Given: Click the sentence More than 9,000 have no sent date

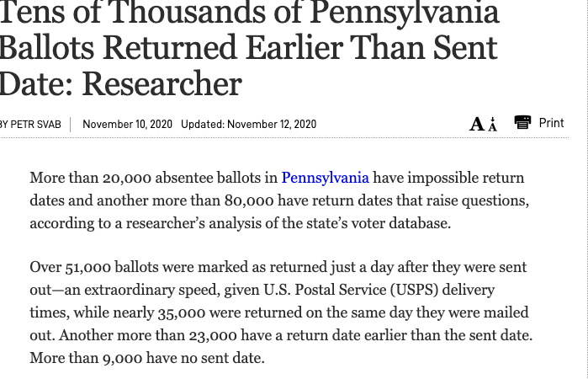Looking at the screenshot, I should 147,358.
